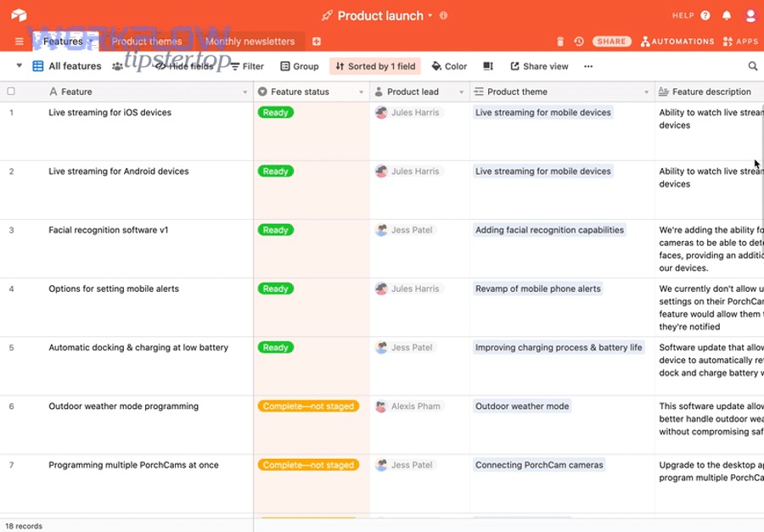The image size is (764, 532).
Task: Click the row height icon
Action: (x=488, y=66)
